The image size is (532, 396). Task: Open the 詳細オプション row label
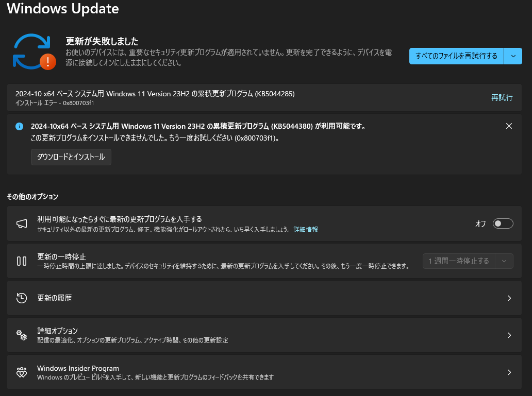coord(57,331)
